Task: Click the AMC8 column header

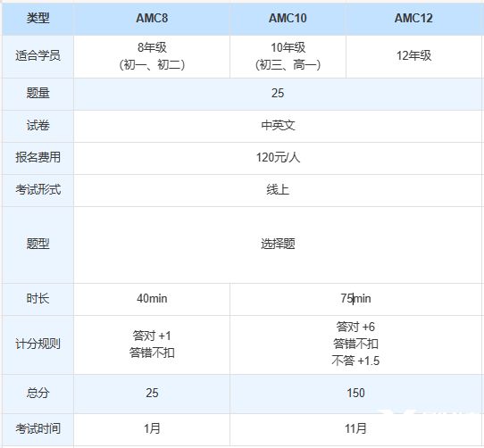Action: 152,18
